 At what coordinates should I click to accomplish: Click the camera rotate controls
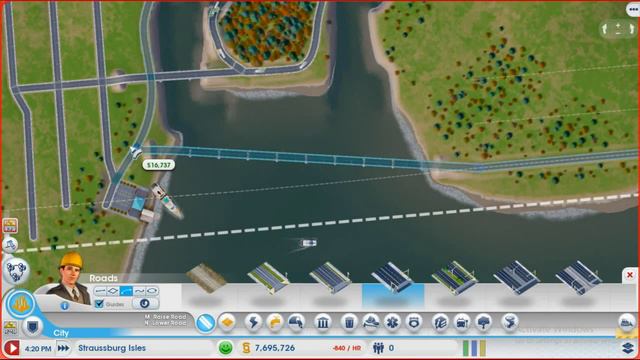point(618,29)
